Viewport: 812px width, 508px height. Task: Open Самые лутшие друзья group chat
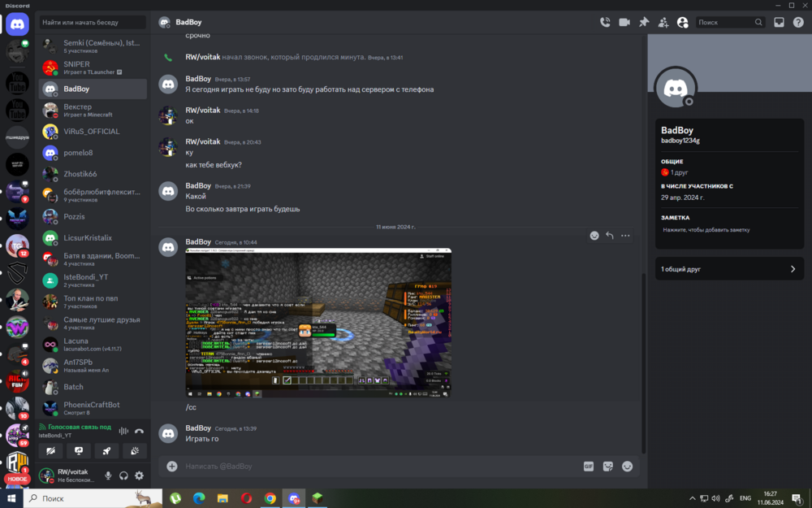[93, 323]
